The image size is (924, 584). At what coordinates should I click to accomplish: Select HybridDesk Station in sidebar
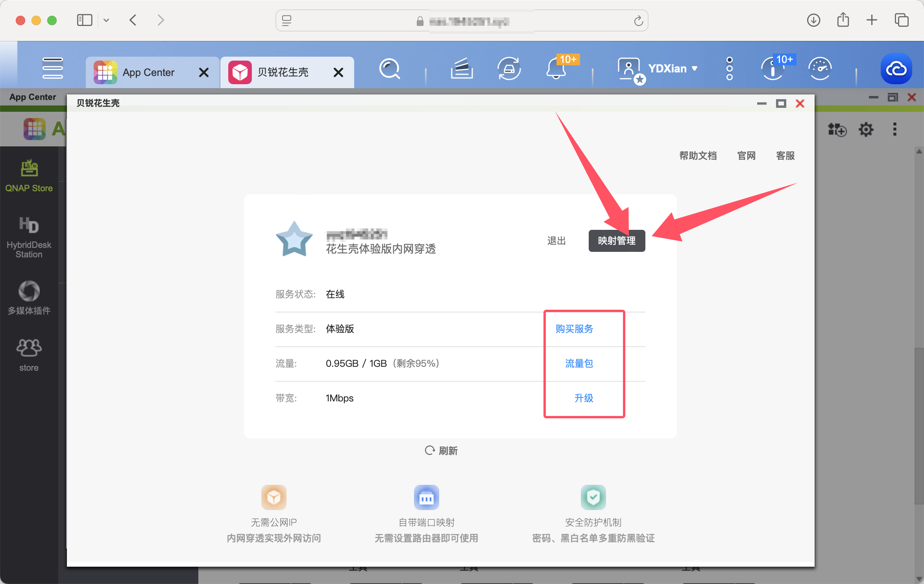pos(29,237)
